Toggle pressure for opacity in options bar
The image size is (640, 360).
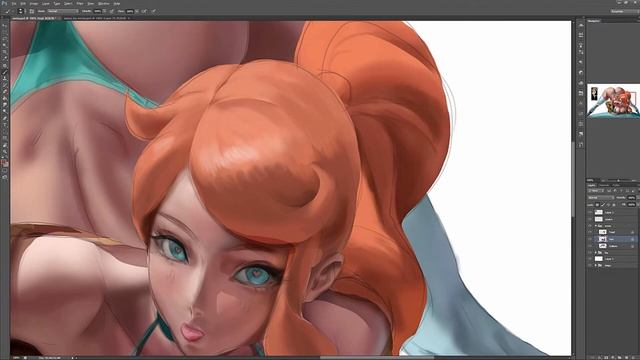point(111,11)
